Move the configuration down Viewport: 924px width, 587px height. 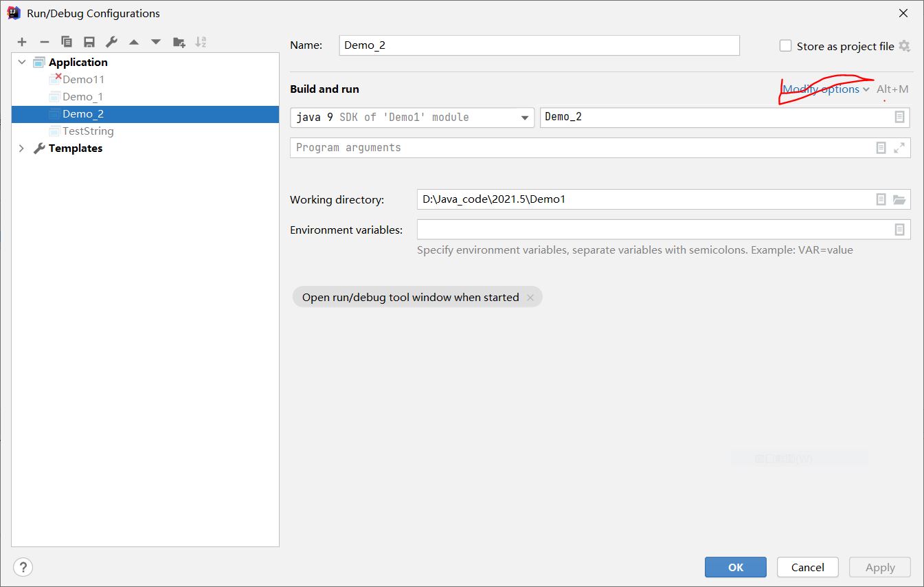coord(155,41)
